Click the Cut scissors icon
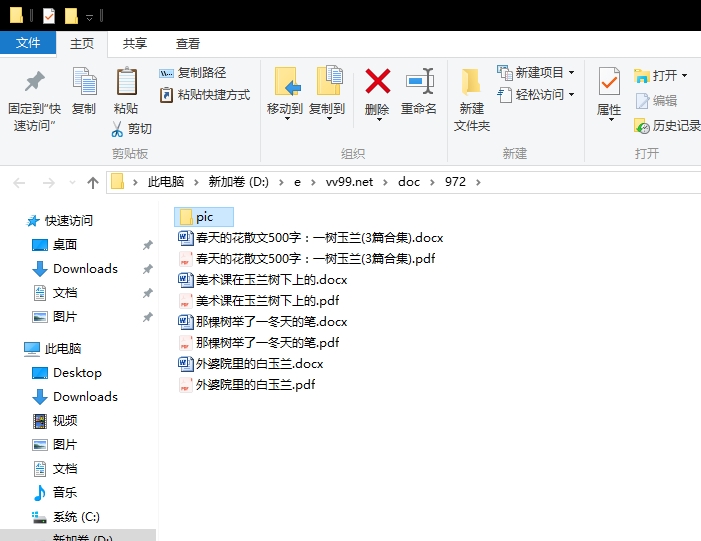Image resolution: width=701 pixels, height=541 pixels. pos(117,129)
